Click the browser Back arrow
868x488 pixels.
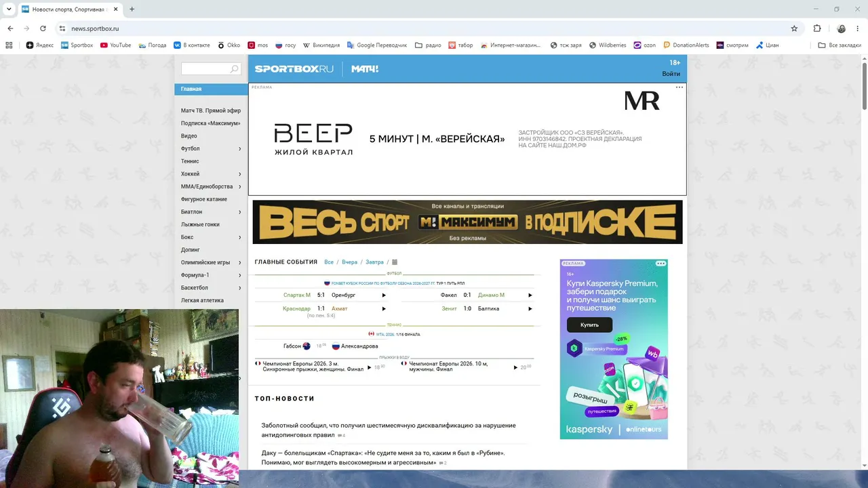[10, 28]
